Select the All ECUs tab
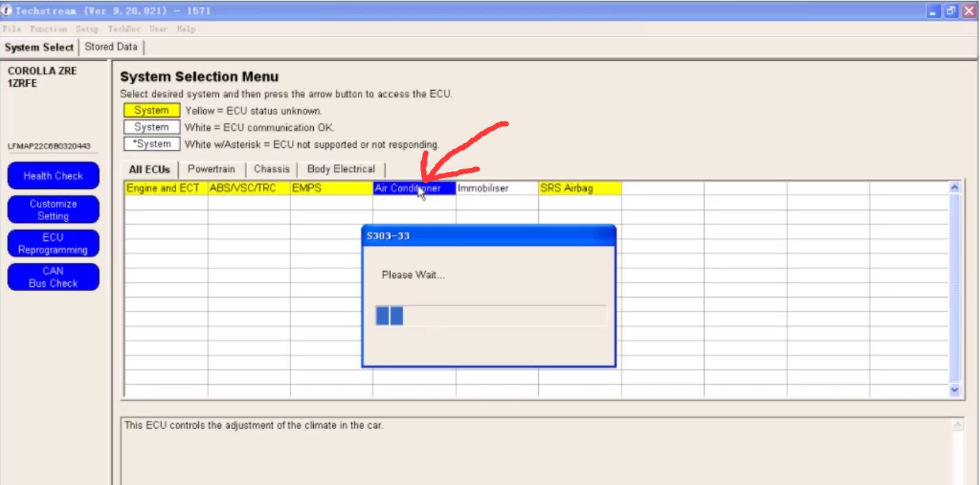 click(149, 169)
